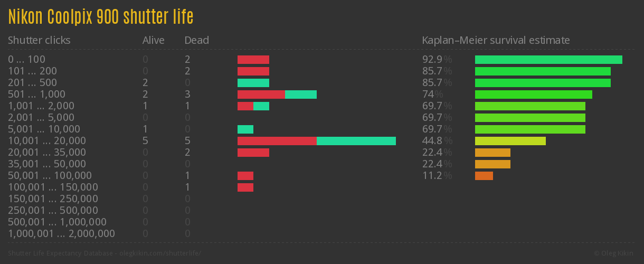Select the "Kaplan–Meier survival estimate" heading
644x264 pixels.
496,40
